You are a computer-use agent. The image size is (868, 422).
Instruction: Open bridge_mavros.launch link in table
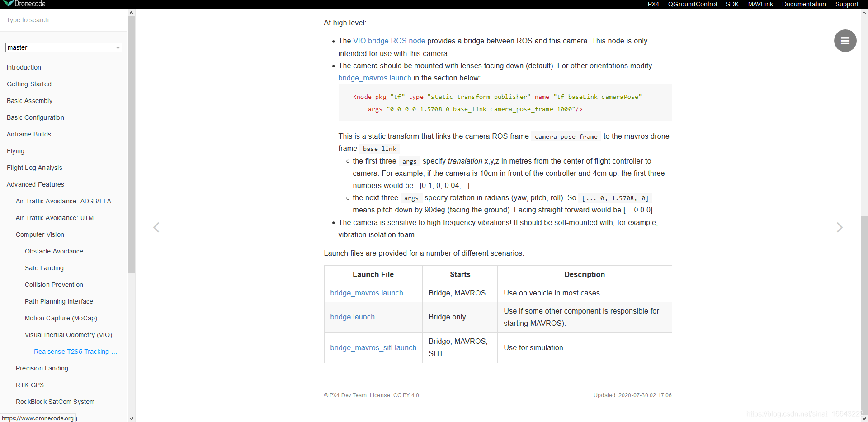pos(367,293)
